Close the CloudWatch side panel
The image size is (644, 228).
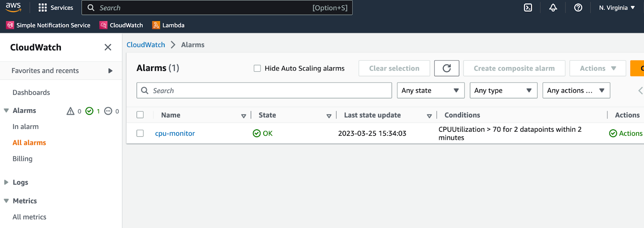(108, 48)
